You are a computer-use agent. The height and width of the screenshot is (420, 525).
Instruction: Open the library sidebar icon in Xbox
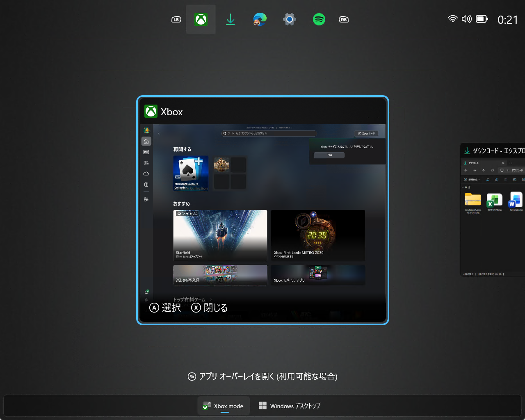(146, 163)
